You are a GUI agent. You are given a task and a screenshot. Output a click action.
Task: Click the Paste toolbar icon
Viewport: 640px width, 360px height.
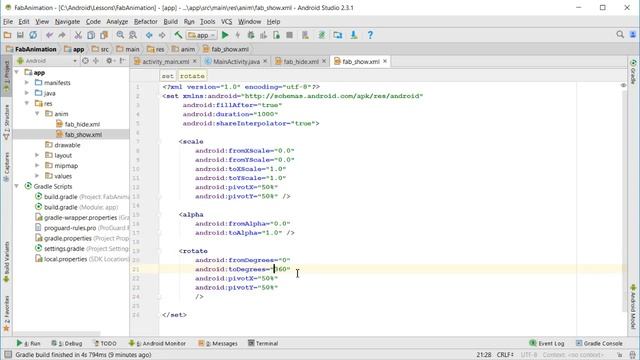click(x=104, y=36)
